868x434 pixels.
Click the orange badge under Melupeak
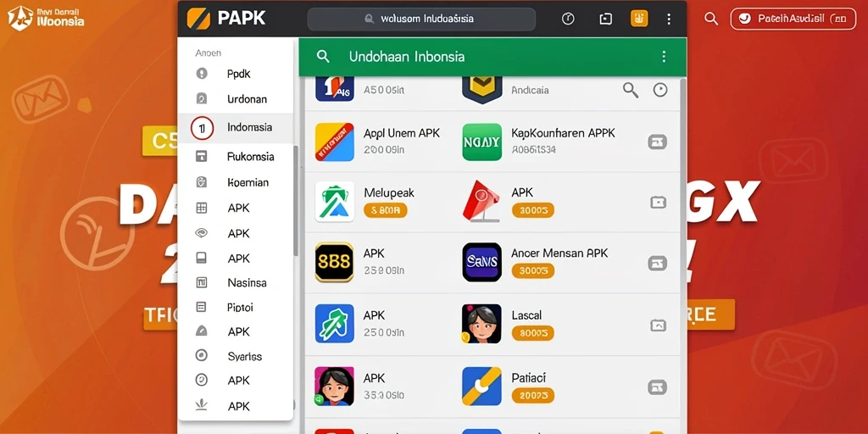(x=386, y=210)
